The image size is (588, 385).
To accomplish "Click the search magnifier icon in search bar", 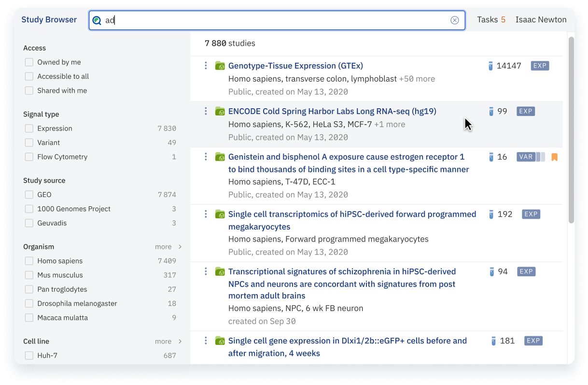I will tap(97, 20).
